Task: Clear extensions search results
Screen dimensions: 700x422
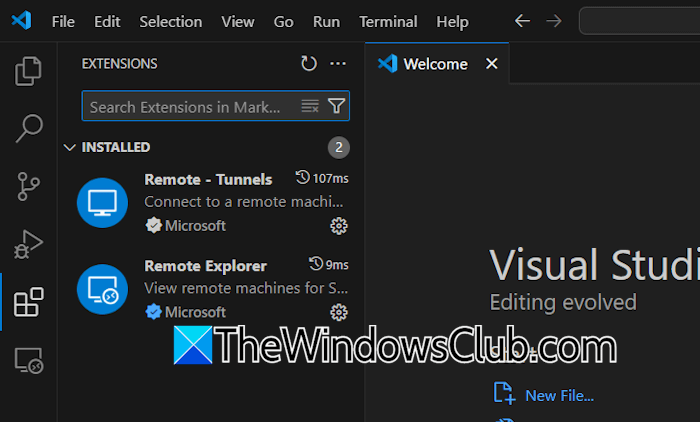Action: pyautogui.click(x=310, y=106)
